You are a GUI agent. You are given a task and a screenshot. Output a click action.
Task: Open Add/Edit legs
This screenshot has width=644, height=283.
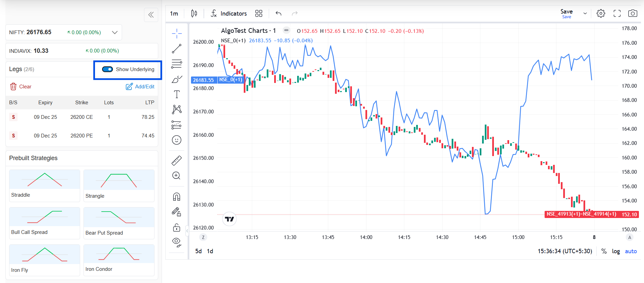140,87
